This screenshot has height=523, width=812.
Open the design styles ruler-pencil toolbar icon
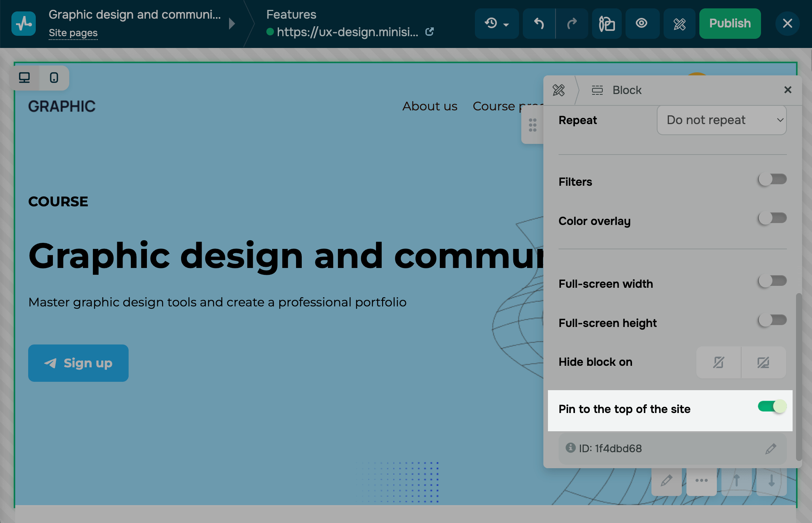point(679,24)
